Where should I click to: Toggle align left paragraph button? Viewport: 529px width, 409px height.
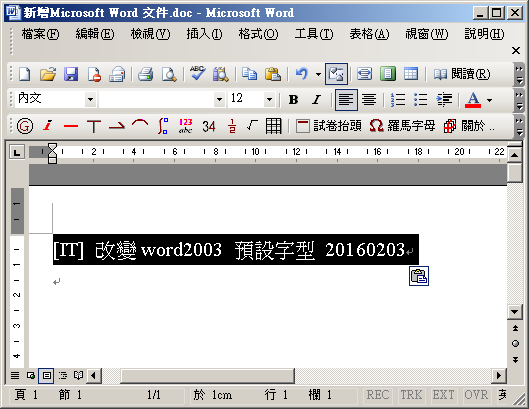(x=346, y=100)
